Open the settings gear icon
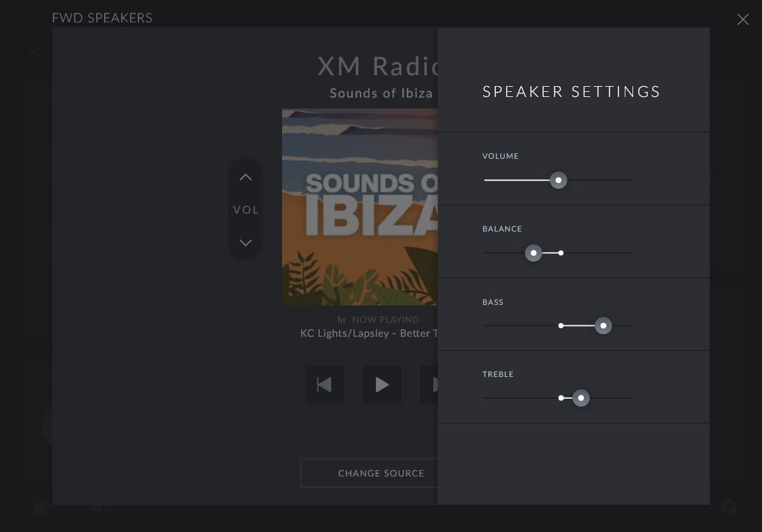The image size is (762, 532). coord(729,507)
